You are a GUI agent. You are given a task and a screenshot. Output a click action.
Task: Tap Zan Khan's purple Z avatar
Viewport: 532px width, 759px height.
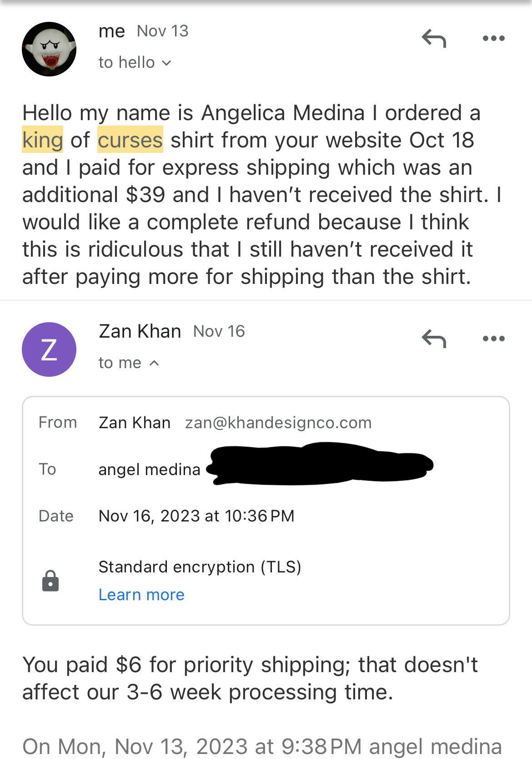click(49, 349)
